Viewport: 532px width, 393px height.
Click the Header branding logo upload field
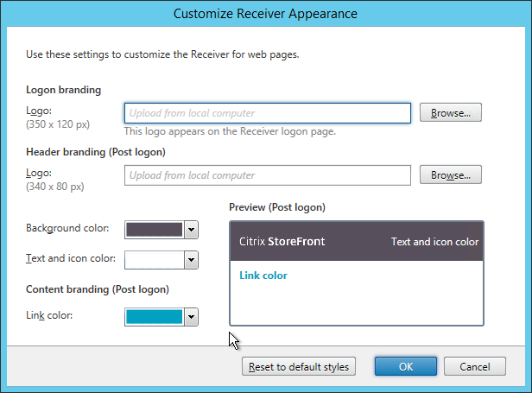click(267, 175)
